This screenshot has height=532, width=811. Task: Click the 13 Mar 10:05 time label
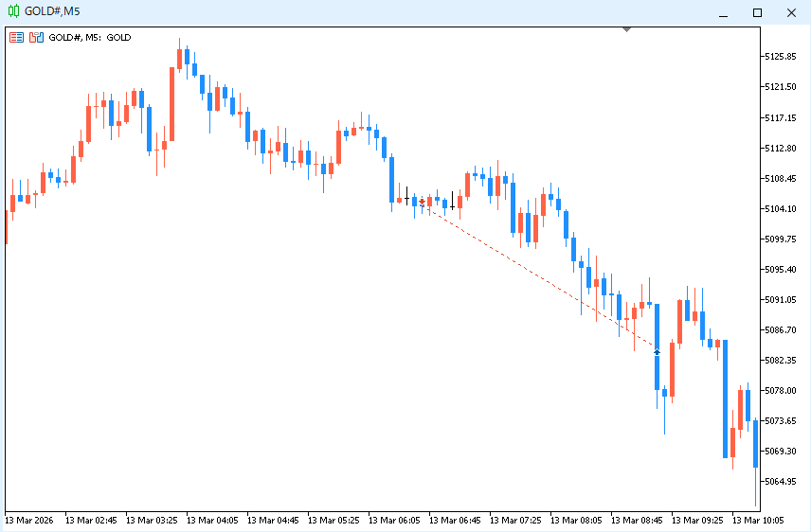tap(757, 520)
